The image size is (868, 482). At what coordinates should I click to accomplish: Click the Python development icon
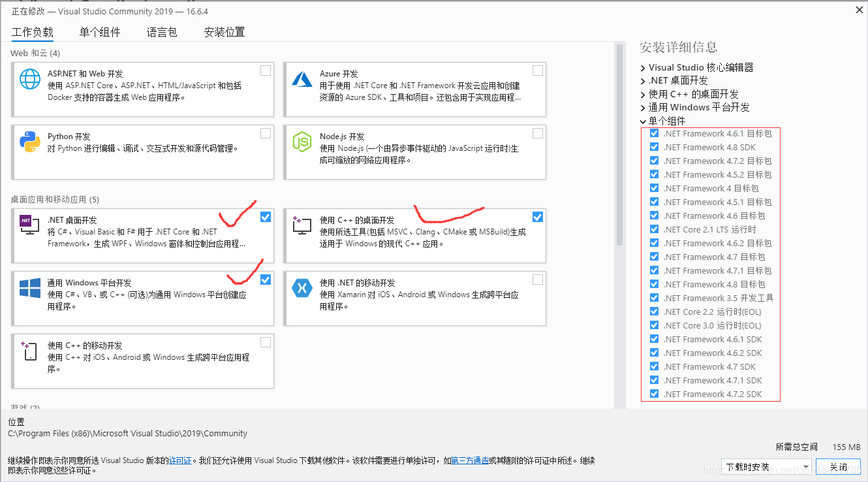pos(30,142)
